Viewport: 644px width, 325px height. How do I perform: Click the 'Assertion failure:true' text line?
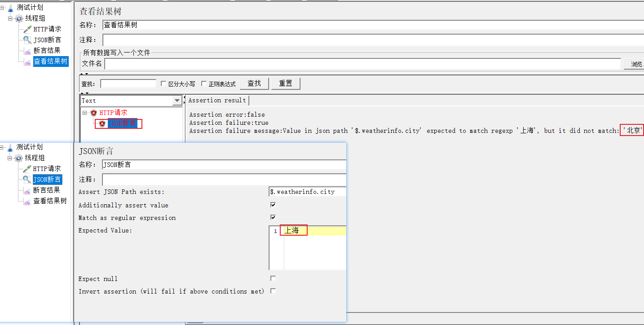click(229, 123)
